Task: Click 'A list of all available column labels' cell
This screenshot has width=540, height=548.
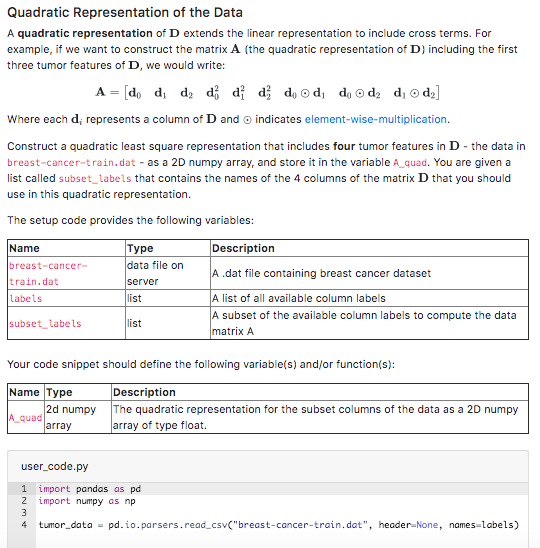Action: click(369, 298)
